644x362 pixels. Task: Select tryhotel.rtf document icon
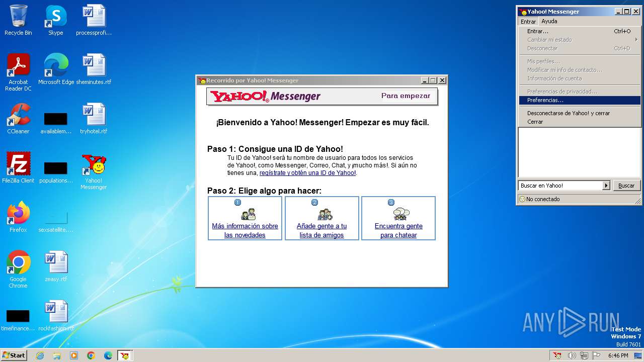[94, 119]
